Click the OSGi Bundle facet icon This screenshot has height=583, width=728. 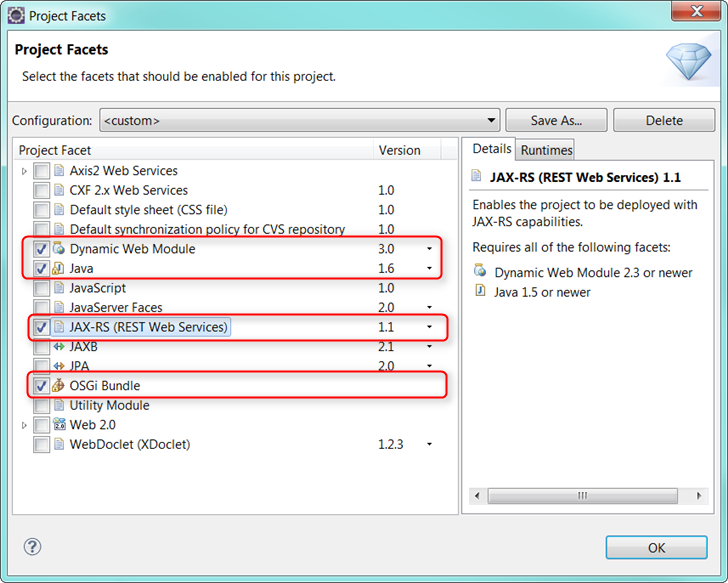59,386
